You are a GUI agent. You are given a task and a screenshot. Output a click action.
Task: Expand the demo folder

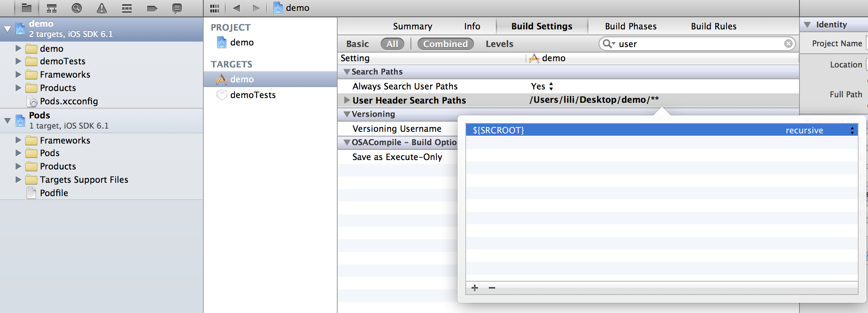(18, 48)
